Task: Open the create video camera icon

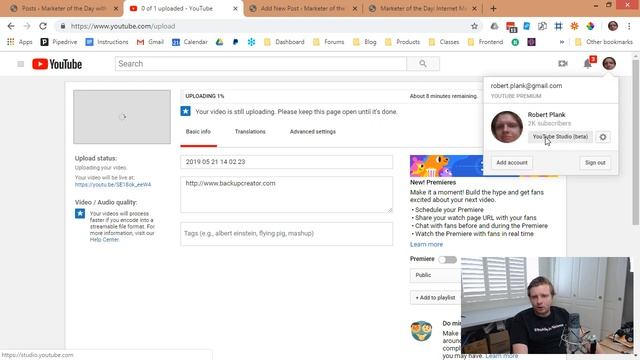Action: [563, 63]
